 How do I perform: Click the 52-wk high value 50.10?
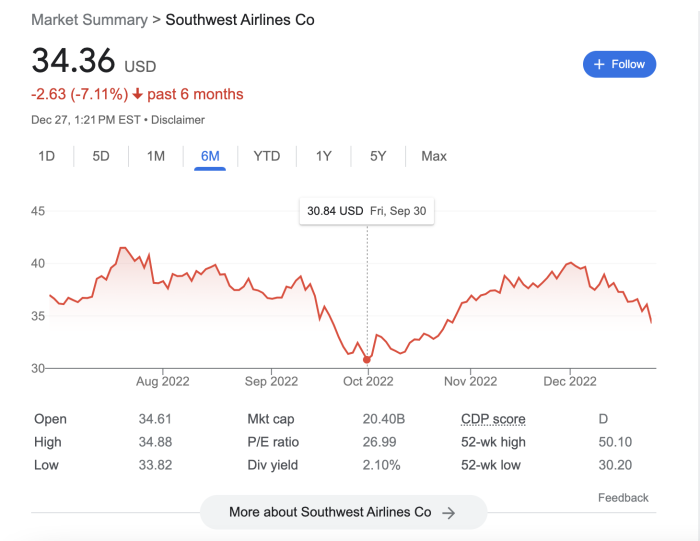615,442
